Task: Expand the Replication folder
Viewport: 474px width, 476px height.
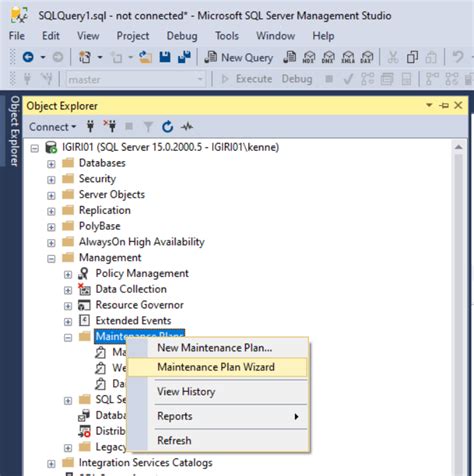Action: coord(51,211)
